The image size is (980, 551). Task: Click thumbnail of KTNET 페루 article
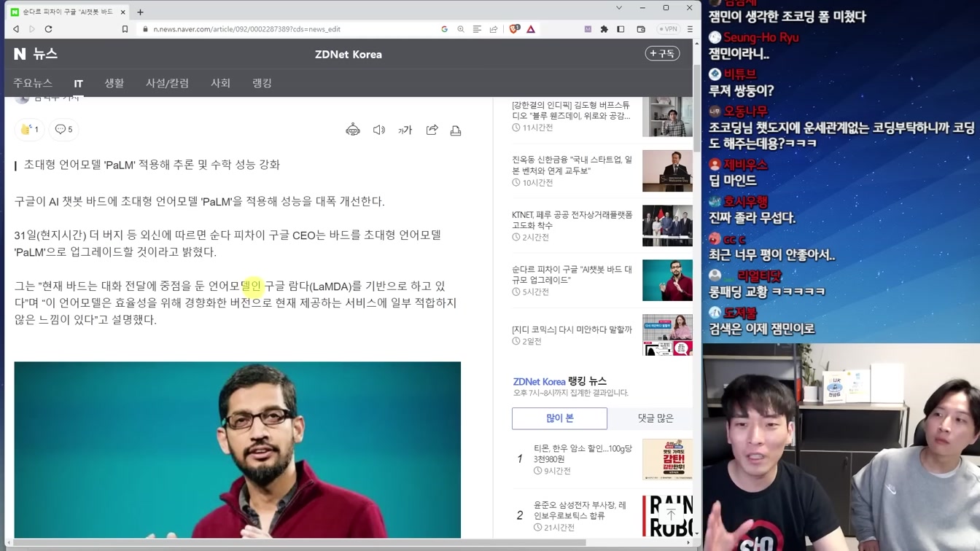click(x=667, y=226)
